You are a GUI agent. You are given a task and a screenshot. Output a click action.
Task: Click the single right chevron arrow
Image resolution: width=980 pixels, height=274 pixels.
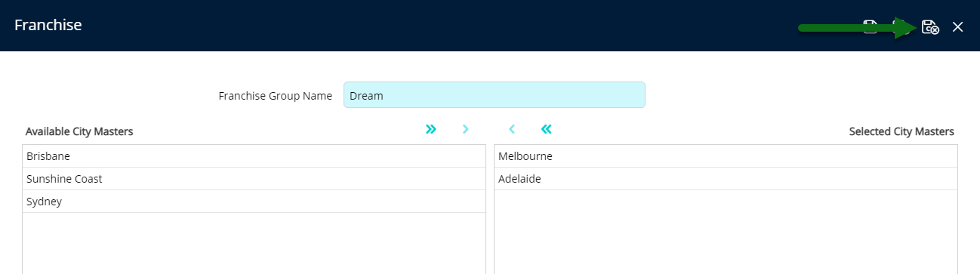pyautogui.click(x=465, y=129)
